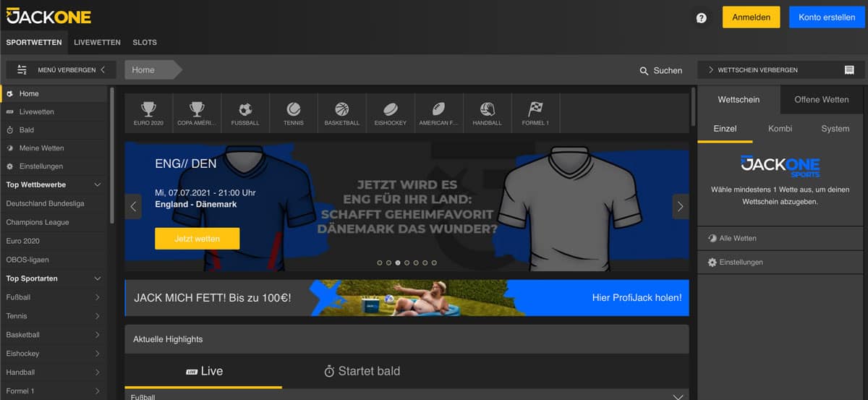The height and width of the screenshot is (400, 868).
Task: Choose the American Football icon
Action: (x=439, y=109)
